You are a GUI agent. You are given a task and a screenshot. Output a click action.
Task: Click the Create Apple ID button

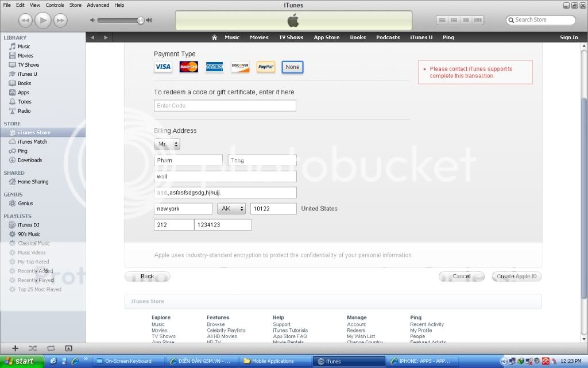click(517, 277)
